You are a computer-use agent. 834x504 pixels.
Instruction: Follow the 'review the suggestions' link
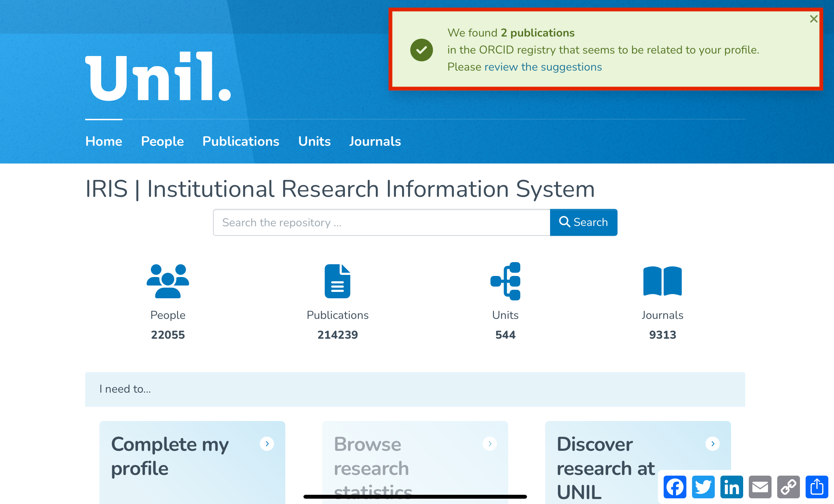(543, 67)
